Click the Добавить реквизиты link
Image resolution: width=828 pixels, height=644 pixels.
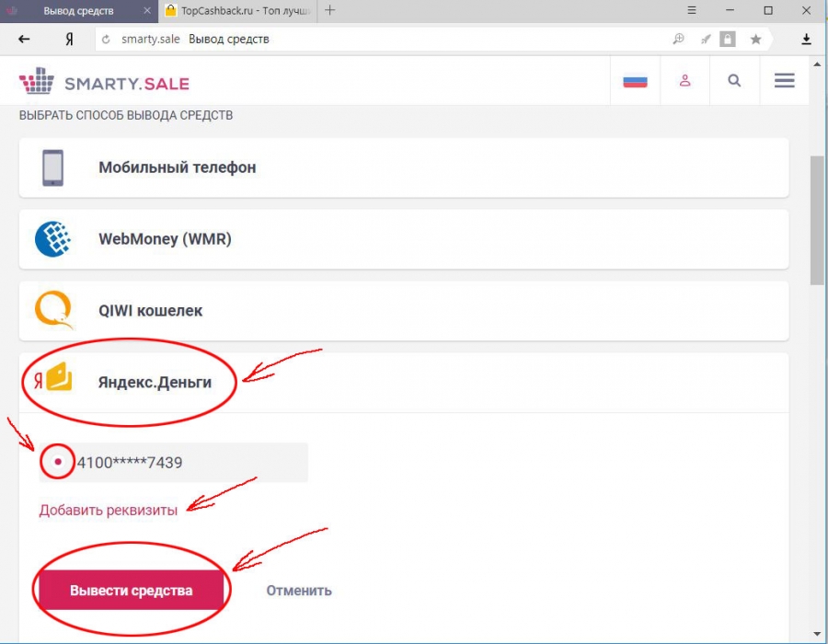point(109,510)
